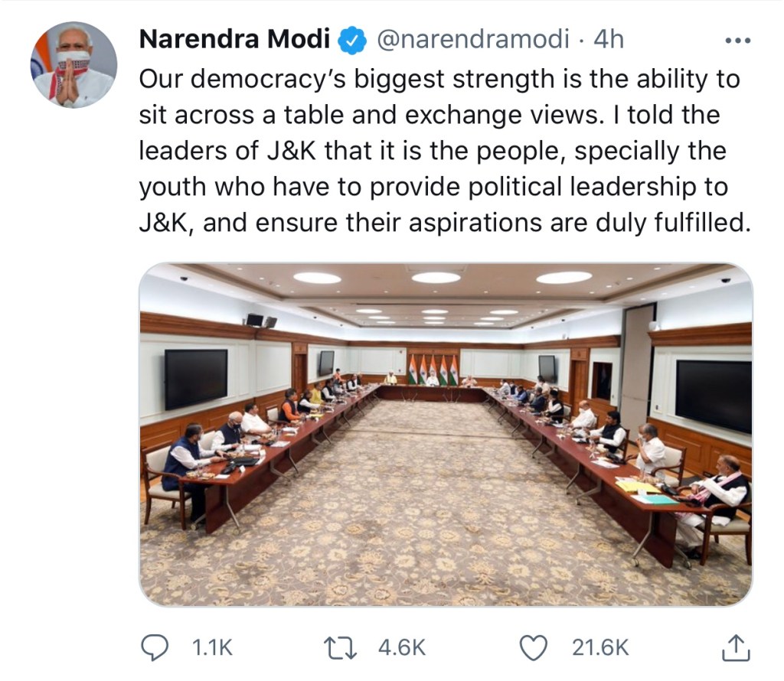Click the left wall TV in photo

pos(195,378)
